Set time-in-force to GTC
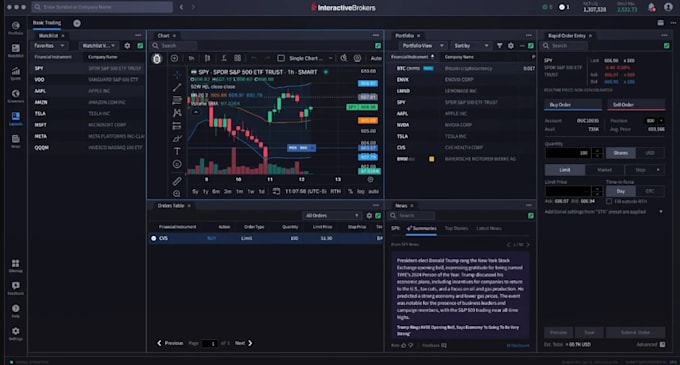This screenshot has height=365, width=680. pos(650,191)
